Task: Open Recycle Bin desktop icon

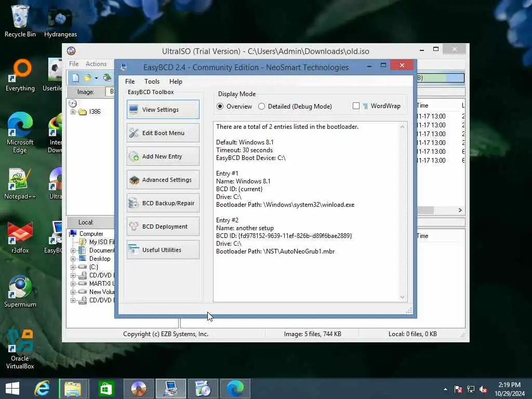Action: click(20, 21)
